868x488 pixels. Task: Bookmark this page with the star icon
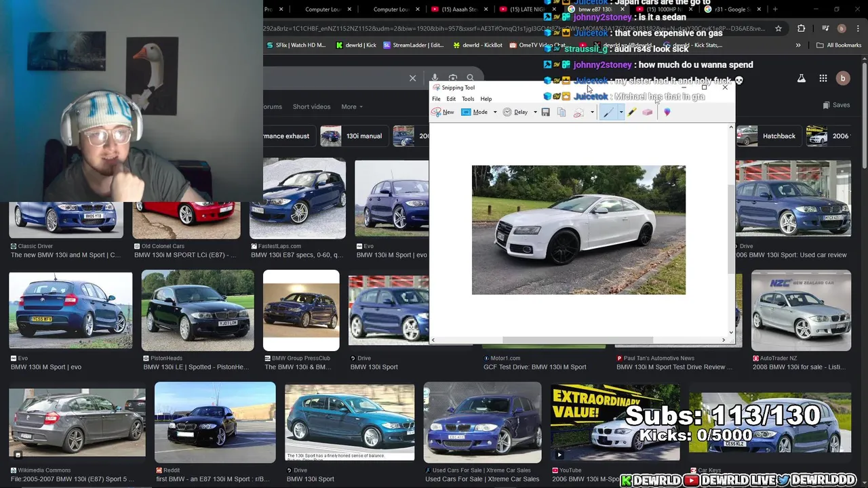tap(778, 28)
